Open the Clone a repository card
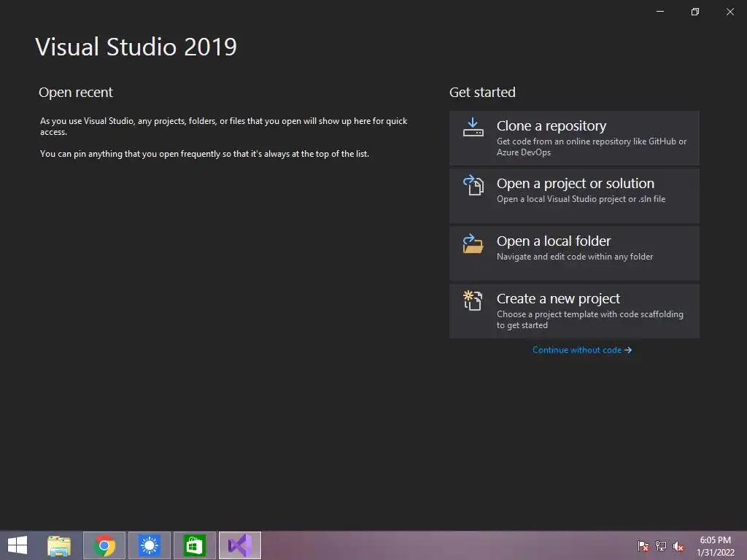Image resolution: width=747 pixels, height=560 pixels. [574, 138]
